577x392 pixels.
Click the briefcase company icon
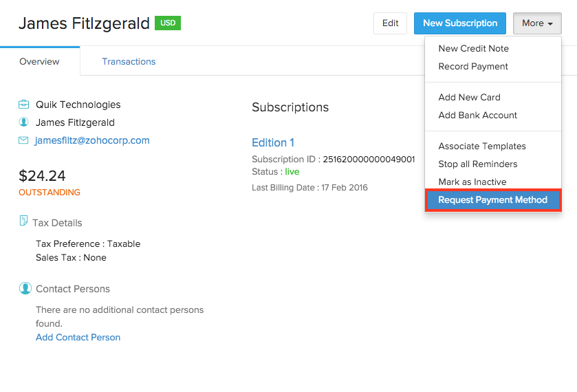point(24,105)
